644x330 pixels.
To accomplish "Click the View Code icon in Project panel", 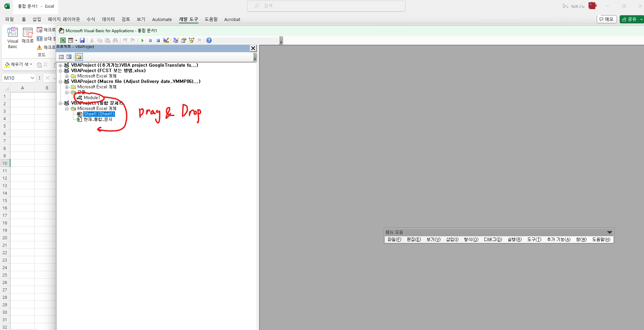I will point(61,57).
